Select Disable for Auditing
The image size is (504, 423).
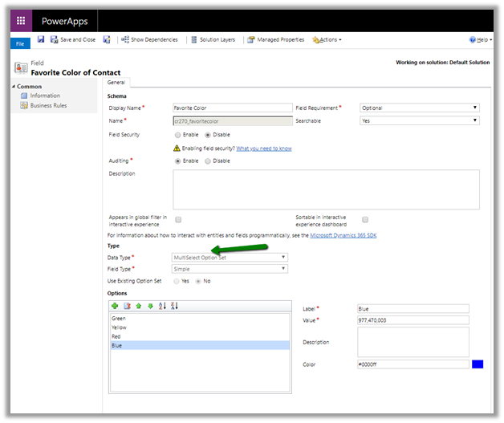208,161
